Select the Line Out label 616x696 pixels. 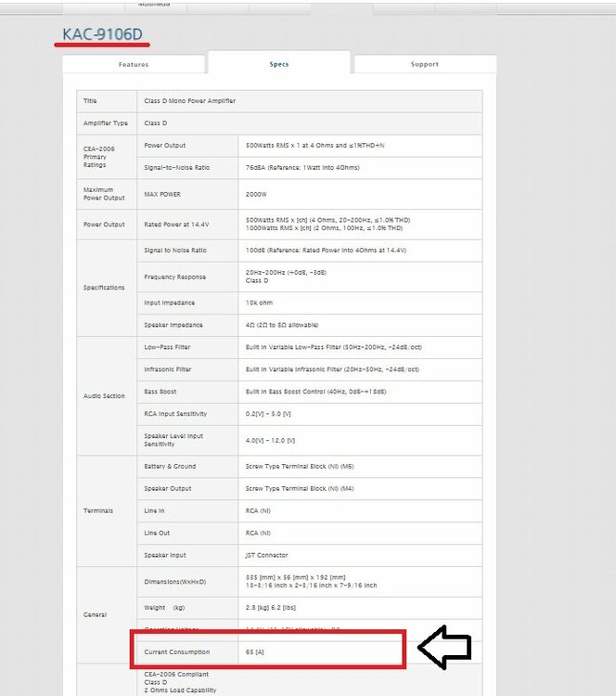pos(157,533)
